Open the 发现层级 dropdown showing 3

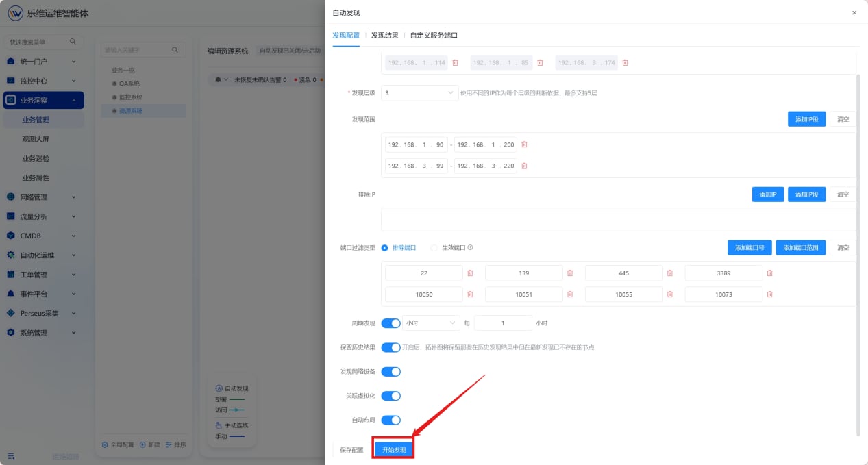(x=419, y=92)
